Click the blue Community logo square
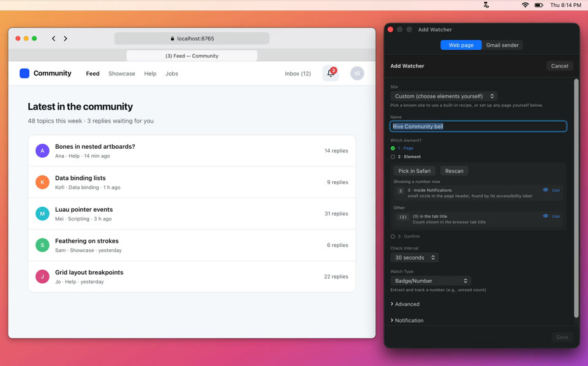Screen dimensions: 588x366 pos(24,73)
